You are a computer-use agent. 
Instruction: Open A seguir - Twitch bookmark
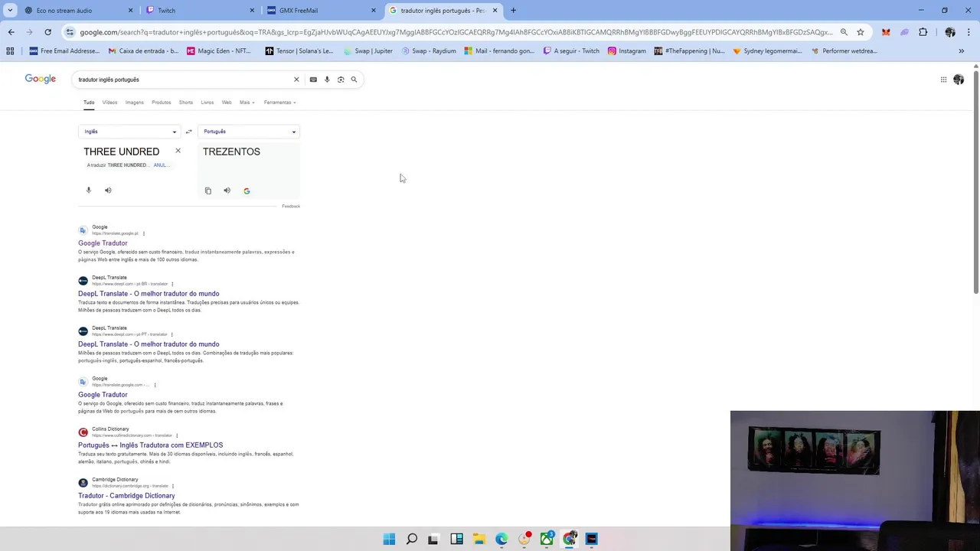[571, 51]
